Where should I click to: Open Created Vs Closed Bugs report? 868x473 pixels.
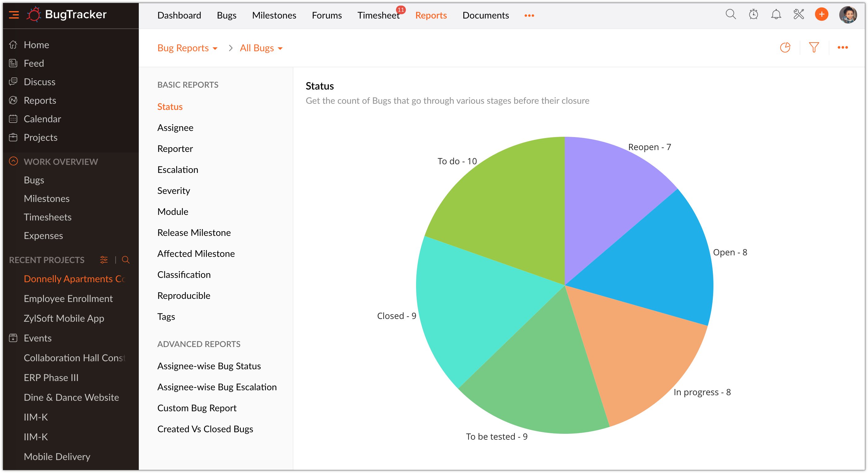click(205, 429)
